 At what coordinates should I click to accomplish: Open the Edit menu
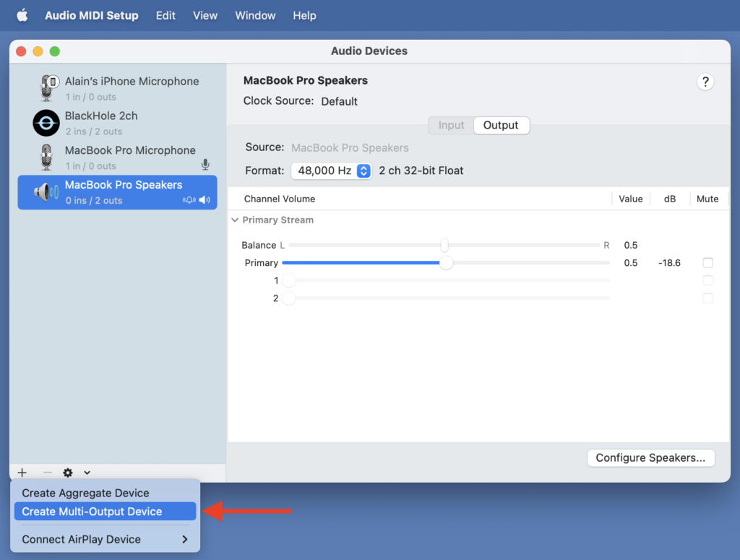click(165, 16)
